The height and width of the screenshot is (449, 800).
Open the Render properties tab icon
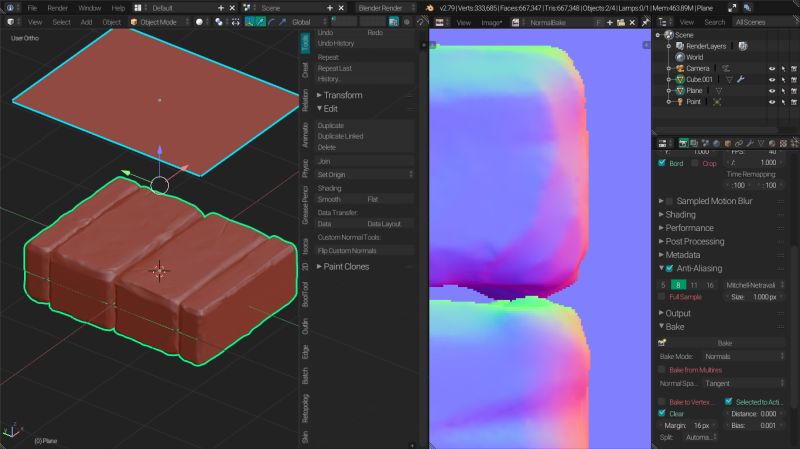coord(683,143)
